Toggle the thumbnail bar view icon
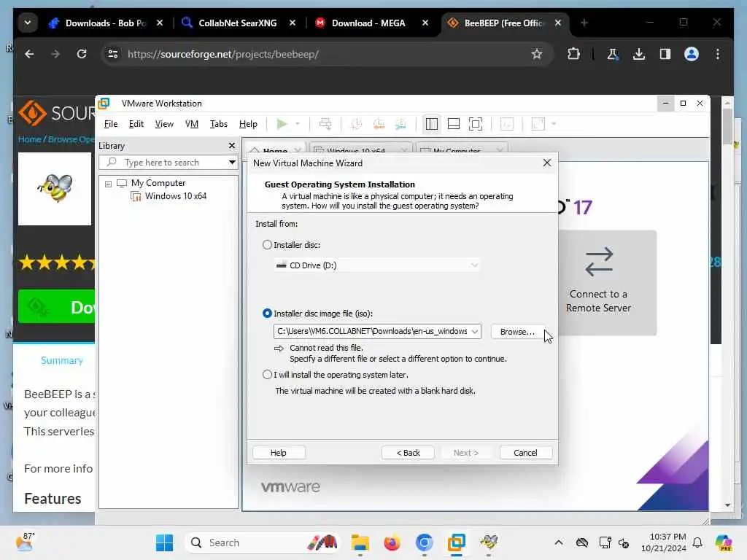 (454, 124)
